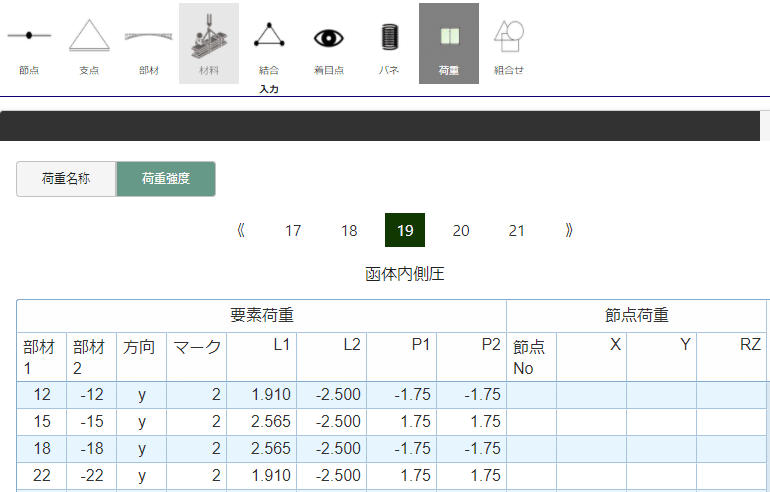
Task: Select P1 cell 1.75 in member 15 row
Action: (x=401, y=422)
